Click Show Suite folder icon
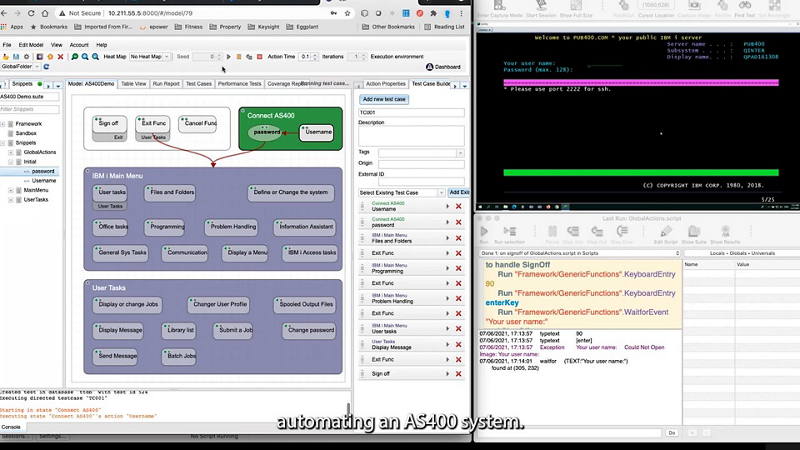Screen dimensions: 800x450 (693, 232)
